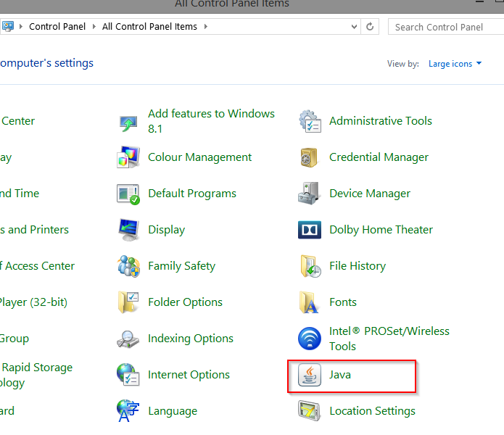This screenshot has width=504, height=435.
Task: Click the Colour Management icon
Action: (128, 157)
